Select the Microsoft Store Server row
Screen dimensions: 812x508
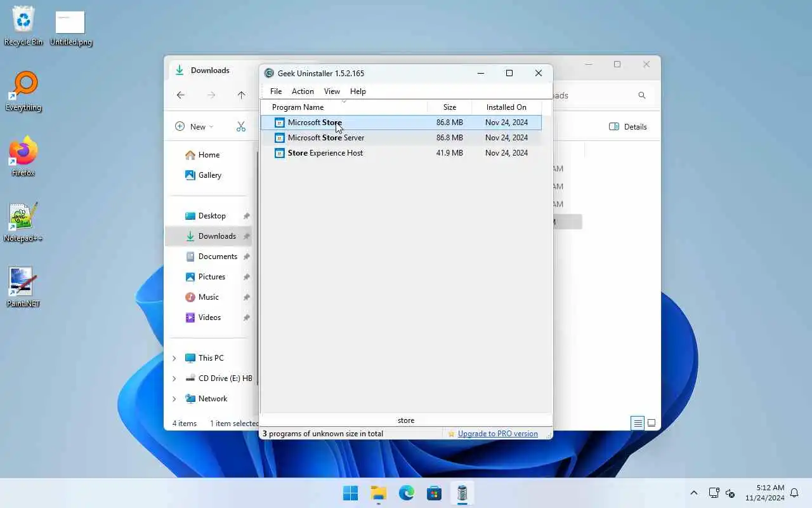point(402,138)
